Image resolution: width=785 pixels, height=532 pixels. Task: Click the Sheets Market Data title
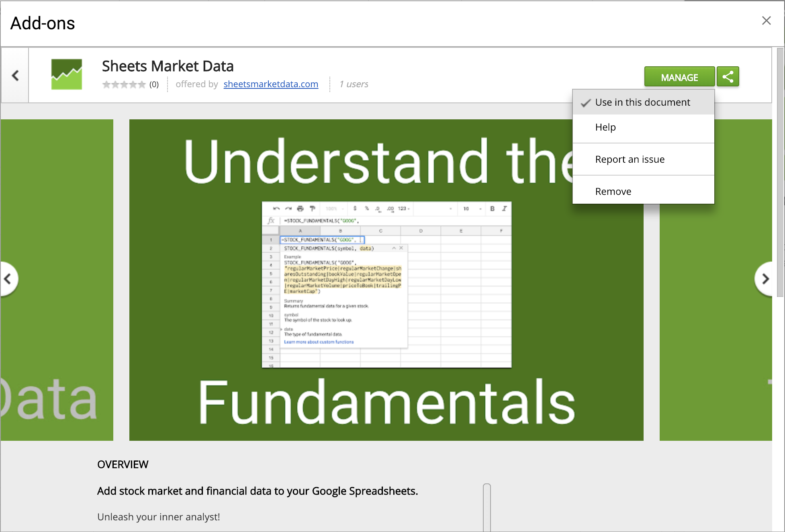tap(168, 66)
